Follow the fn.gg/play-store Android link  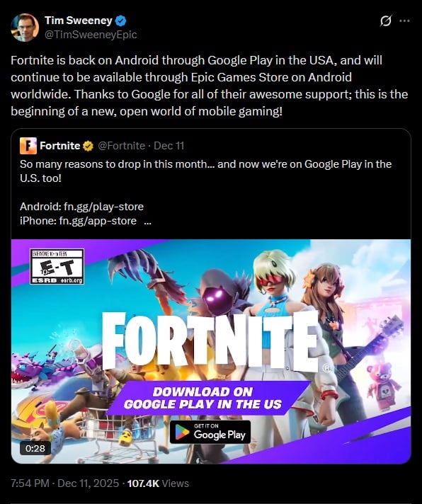click(103, 207)
